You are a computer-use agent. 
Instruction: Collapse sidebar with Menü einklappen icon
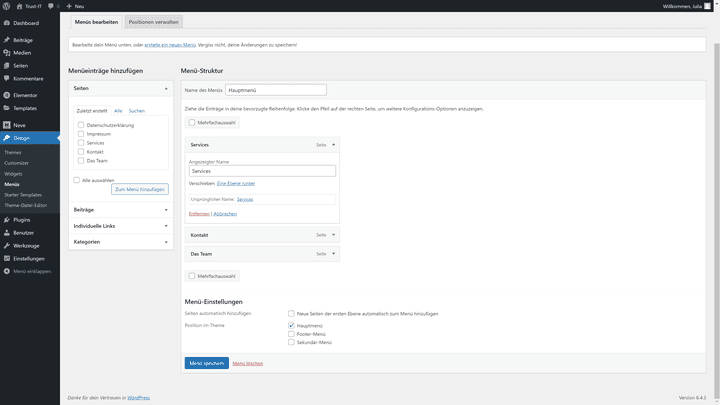pyautogui.click(x=6, y=271)
